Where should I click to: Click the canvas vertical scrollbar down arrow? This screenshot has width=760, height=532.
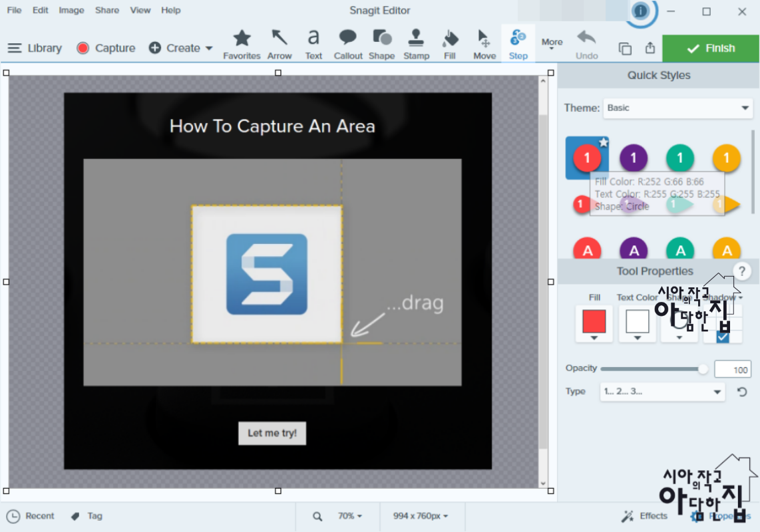click(543, 483)
